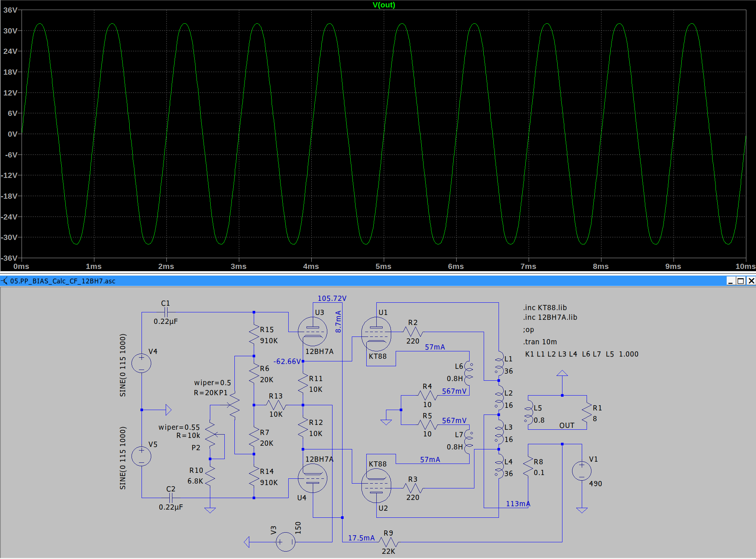This screenshot has width=756, height=559.
Task: Select the U3 12BH7A triode symbol
Action: tap(312, 332)
